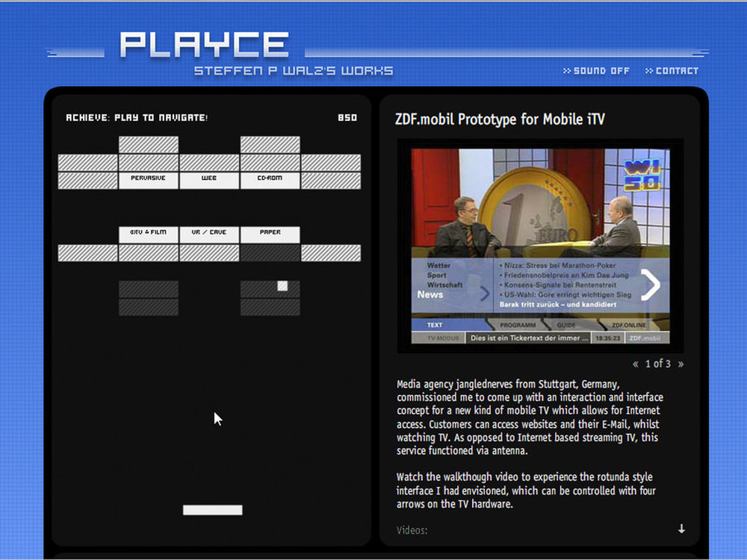
Task: Click the "1 of 3" image counter
Action: click(658, 364)
